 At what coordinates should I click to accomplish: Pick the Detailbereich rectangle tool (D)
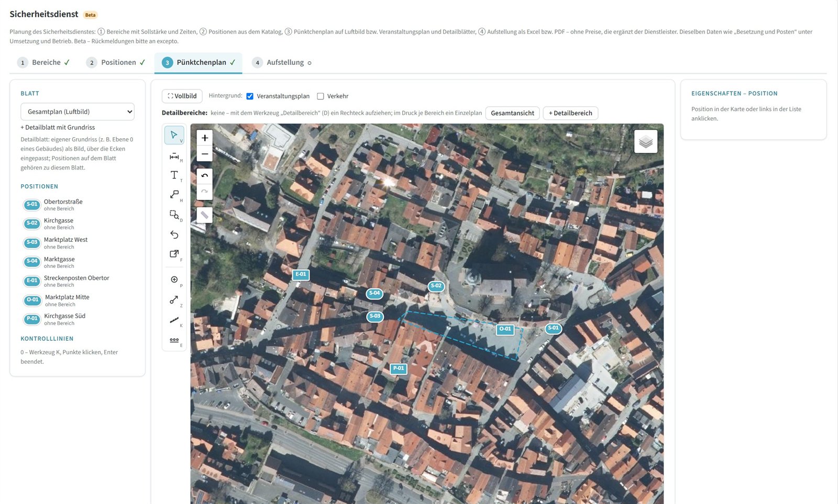pyautogui.click(x=174, y=215)
